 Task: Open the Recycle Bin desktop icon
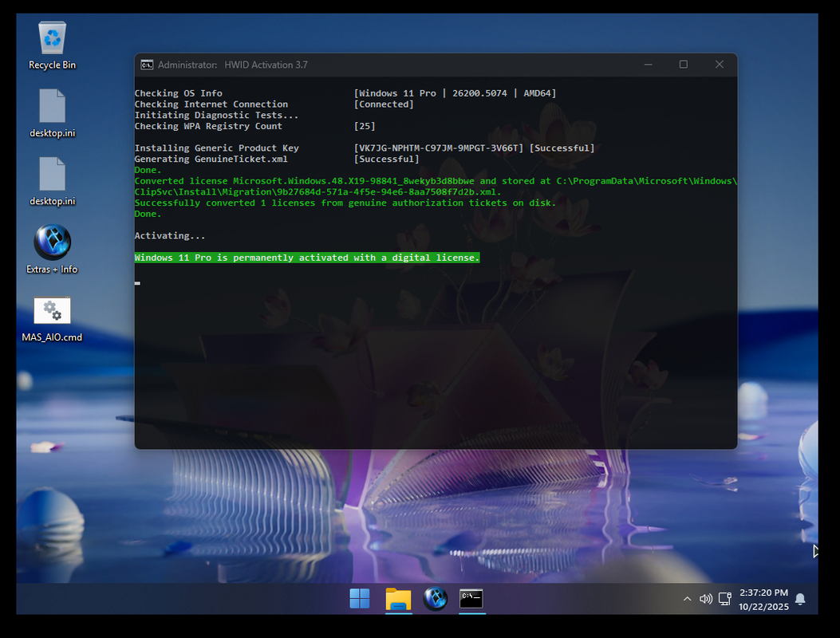pyautogui.click(x=52, y=45)
